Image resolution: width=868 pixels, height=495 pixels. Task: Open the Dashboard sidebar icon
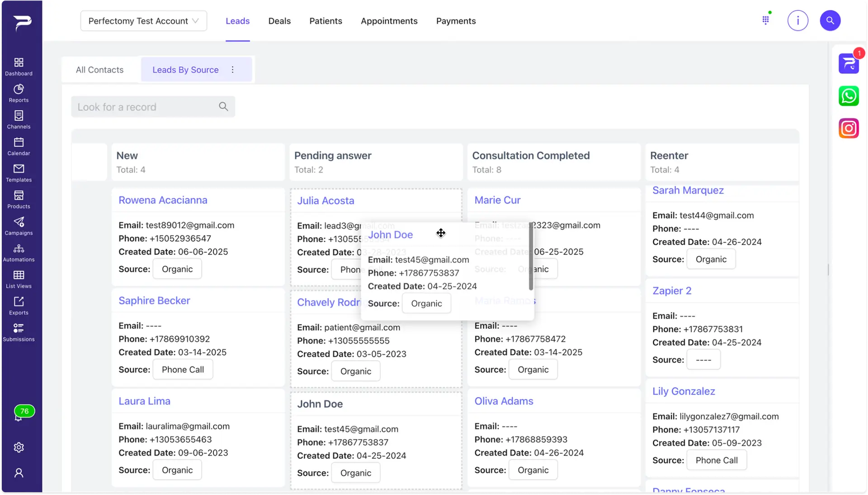pyautogui.click(x=19, y=66)
